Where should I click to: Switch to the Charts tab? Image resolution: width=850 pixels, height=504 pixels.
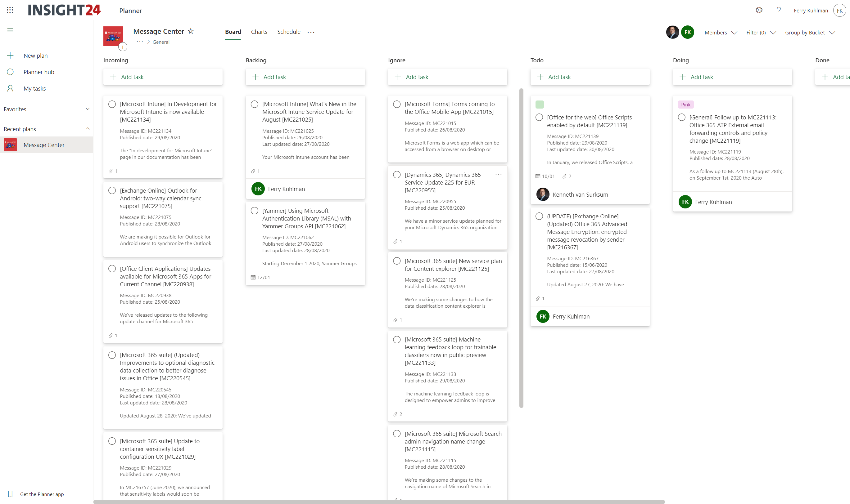pos(259,32)
